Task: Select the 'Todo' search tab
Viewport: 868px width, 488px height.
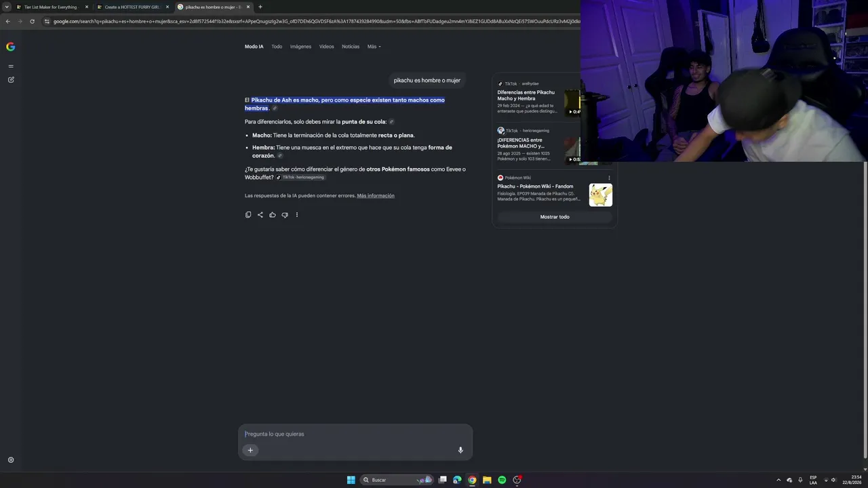Action: [277, 47]
